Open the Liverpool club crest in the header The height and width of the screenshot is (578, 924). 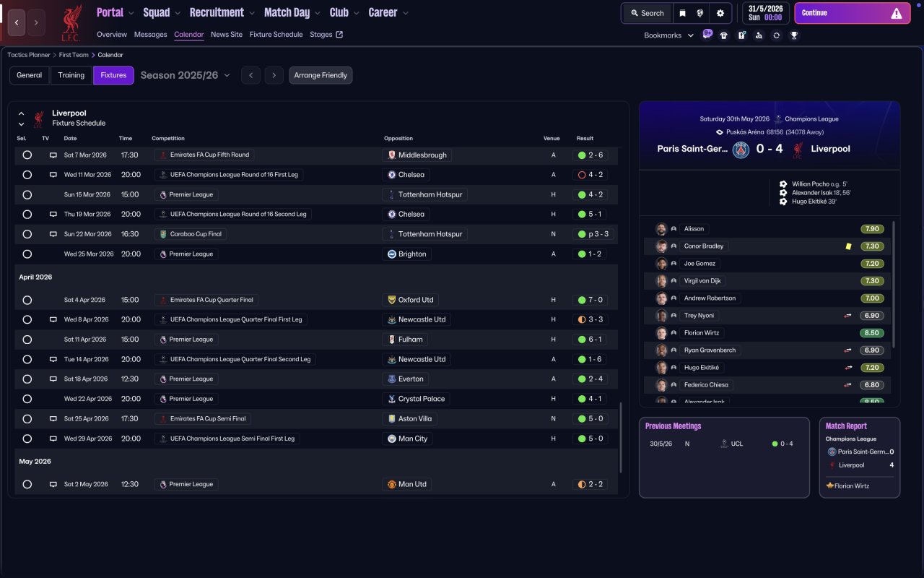coord(71,22)
